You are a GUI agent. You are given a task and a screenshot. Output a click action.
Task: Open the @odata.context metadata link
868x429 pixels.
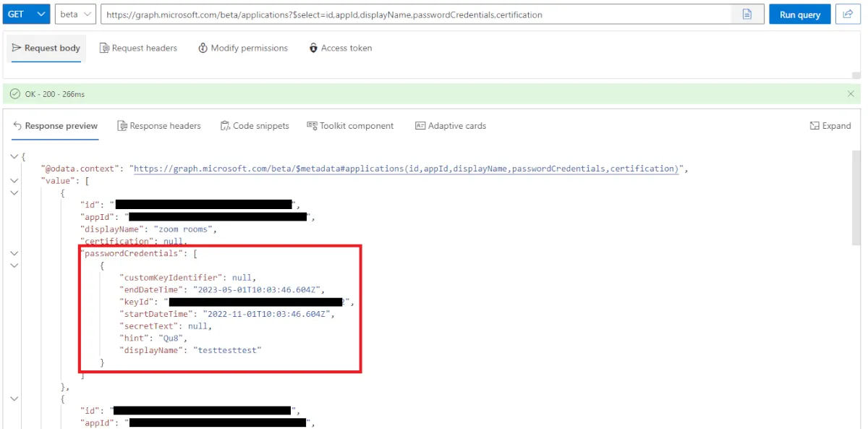point(405,169)
